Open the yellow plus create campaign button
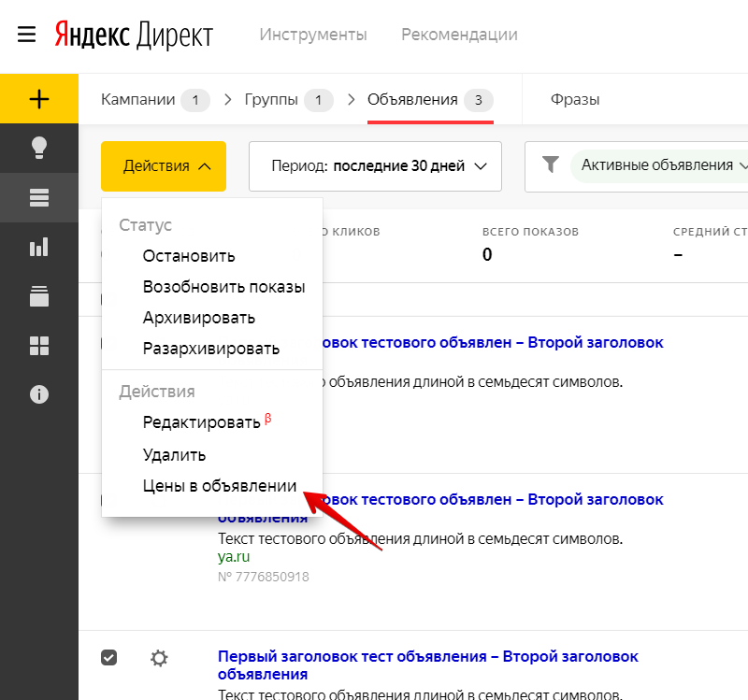The image size is (748, 700). click(x=38, y=98)
